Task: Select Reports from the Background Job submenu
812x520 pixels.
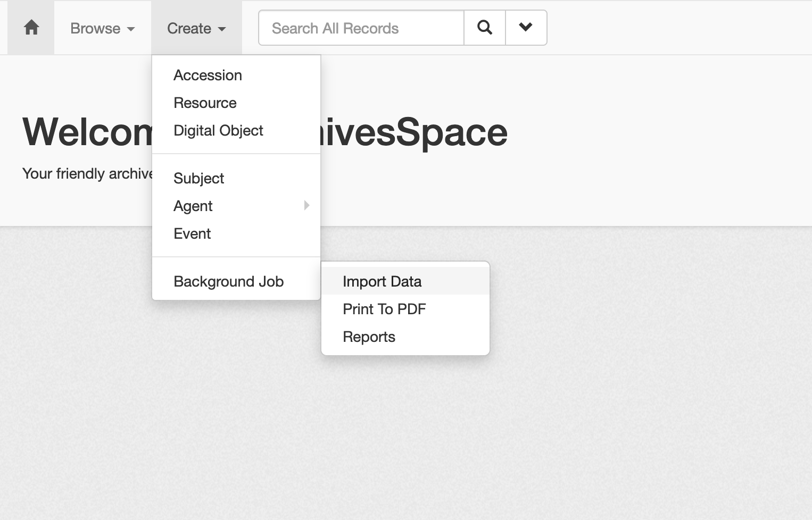Action: tap(369, 337)
